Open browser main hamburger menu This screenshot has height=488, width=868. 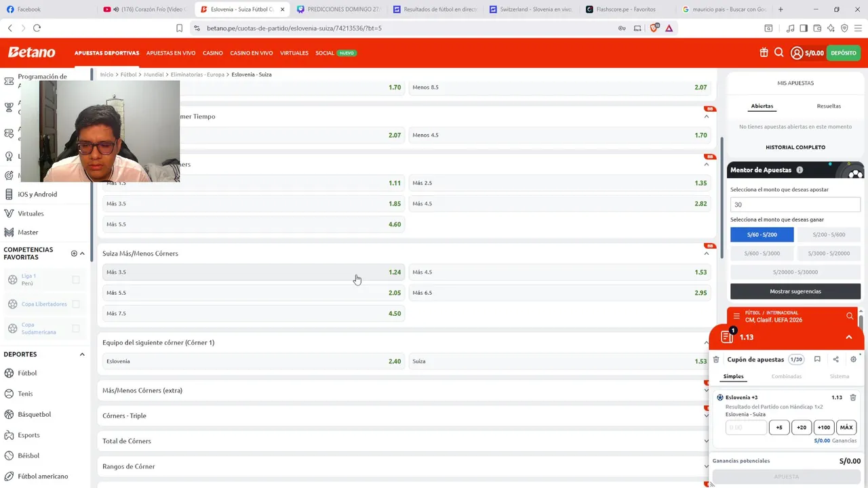click(858, 28)
